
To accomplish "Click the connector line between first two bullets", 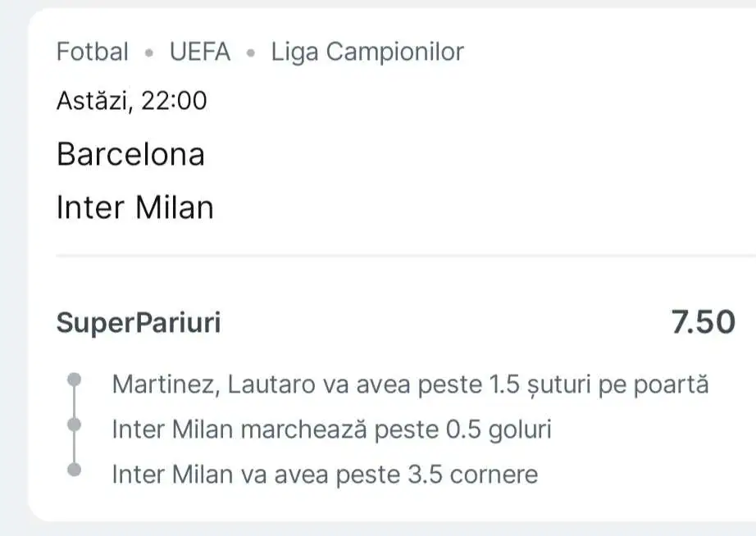I will [75, 402].
